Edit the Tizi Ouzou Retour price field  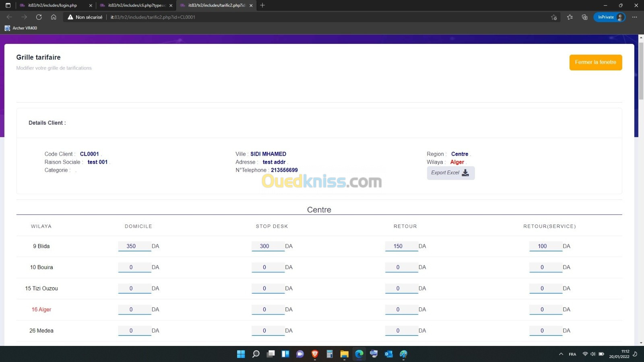tap(402, 288)
